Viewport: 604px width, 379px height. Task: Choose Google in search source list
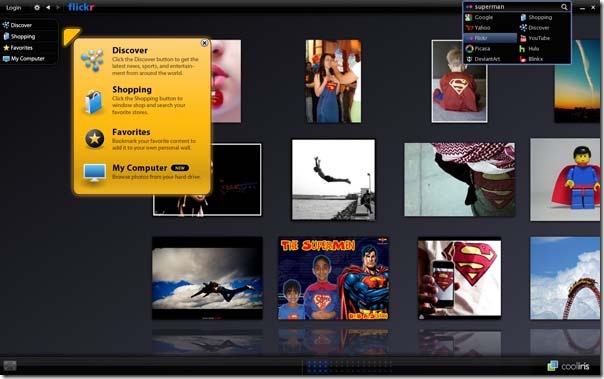click(490, 17)
